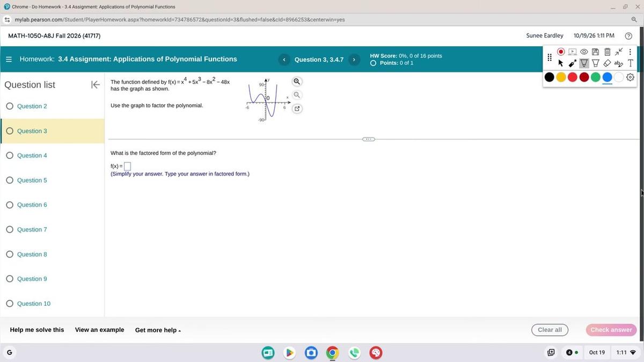644x362 pixels.
Task: Click Help me solve this
Action: tap(37, 330)
